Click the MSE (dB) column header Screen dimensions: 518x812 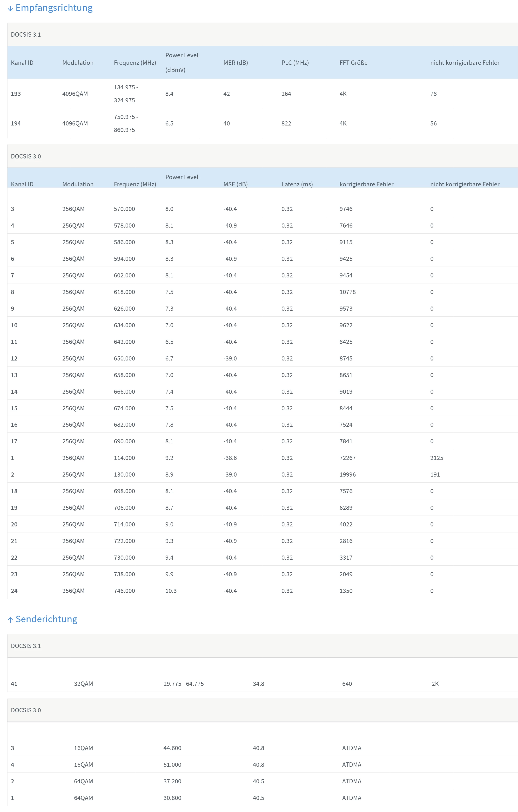pyautogui.click(x=235, y=184)
